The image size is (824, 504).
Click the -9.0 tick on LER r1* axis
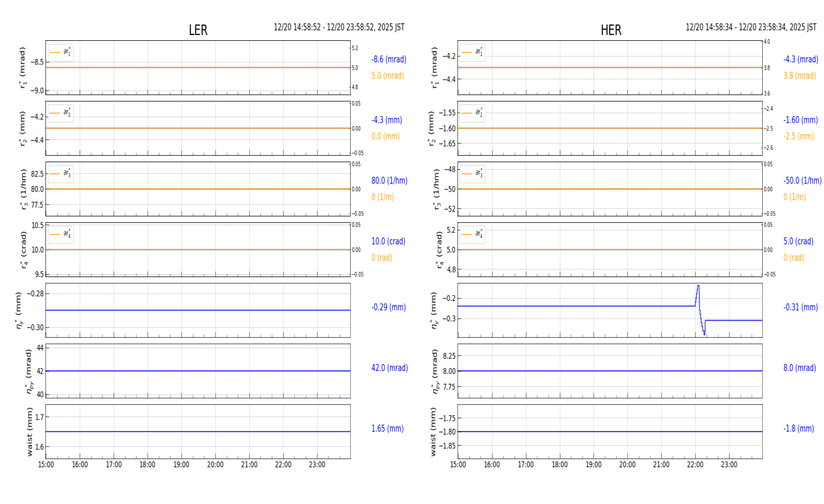[37, 90]
